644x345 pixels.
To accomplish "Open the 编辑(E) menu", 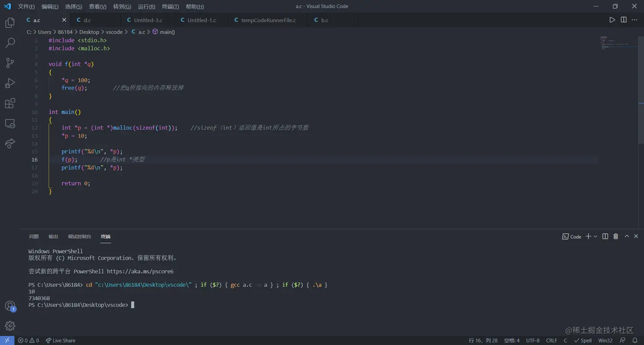I will point(50,6).
